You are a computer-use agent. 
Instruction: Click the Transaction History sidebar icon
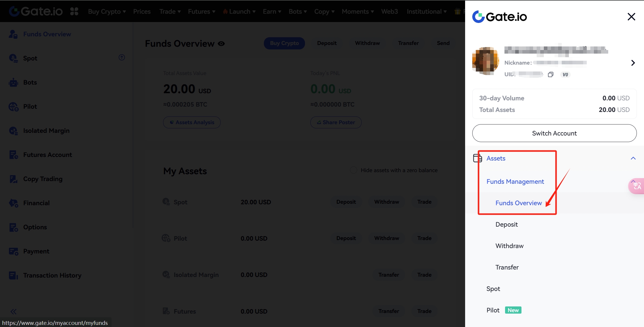tap(13, 275)
